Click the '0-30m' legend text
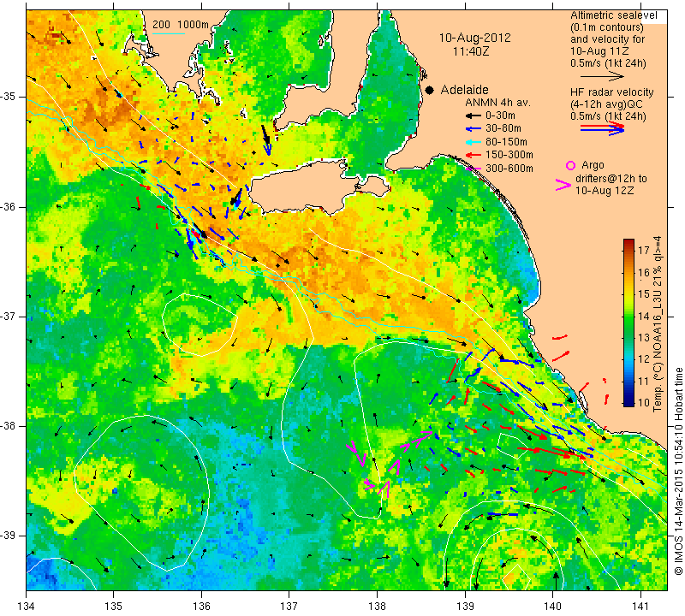Viewport: 685px width, 616px height. 500,115
